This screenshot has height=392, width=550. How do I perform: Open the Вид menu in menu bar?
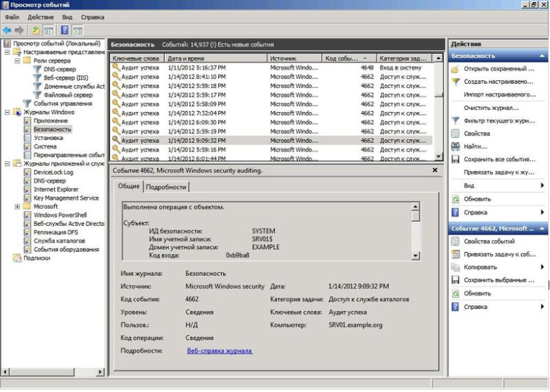click(x=67, y=17)
